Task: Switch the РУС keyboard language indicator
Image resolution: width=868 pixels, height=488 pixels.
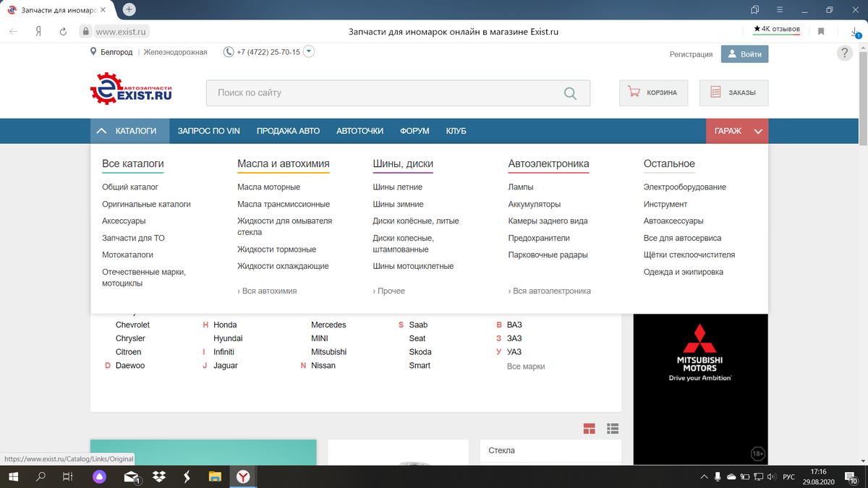Action: 789,476
